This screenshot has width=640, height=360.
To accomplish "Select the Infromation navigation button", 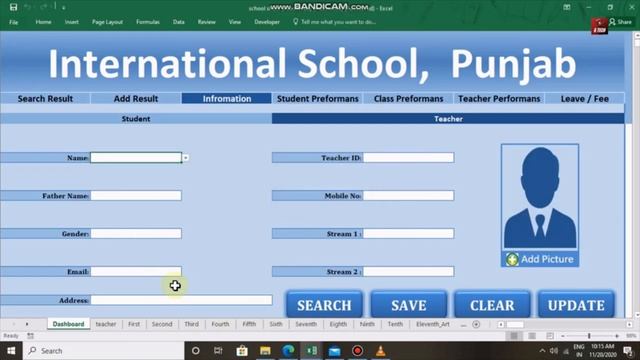I will point(227,99).
